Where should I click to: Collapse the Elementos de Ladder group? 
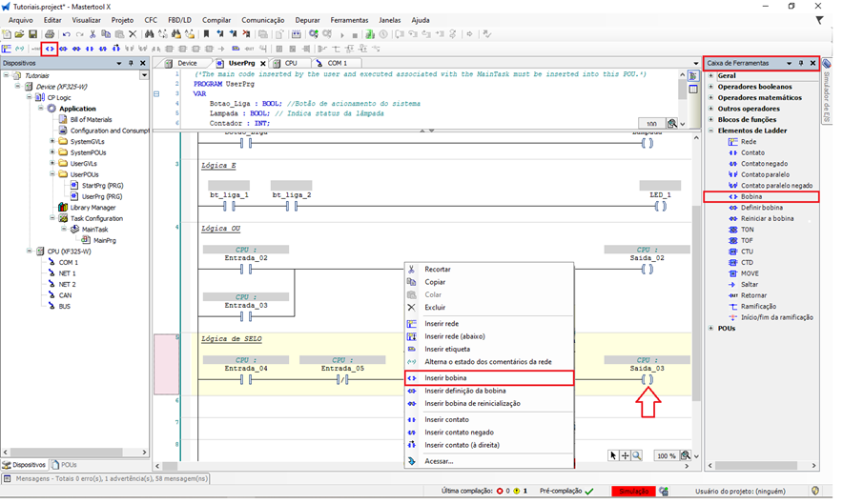(711, 131)
